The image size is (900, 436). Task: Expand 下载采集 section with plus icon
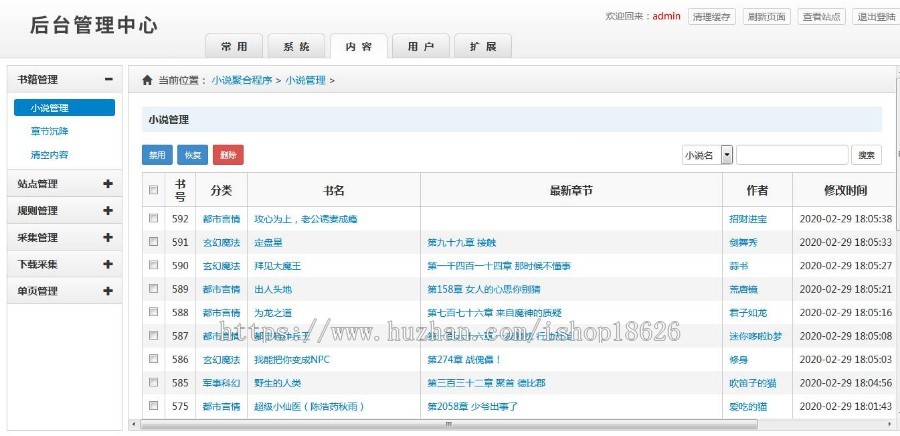coord(108,264)
